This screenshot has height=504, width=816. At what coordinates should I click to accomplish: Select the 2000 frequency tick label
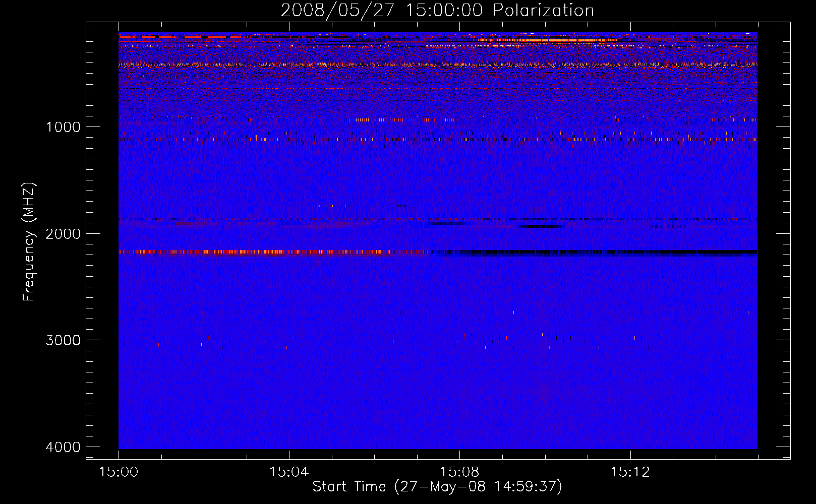tap(63, 234)
